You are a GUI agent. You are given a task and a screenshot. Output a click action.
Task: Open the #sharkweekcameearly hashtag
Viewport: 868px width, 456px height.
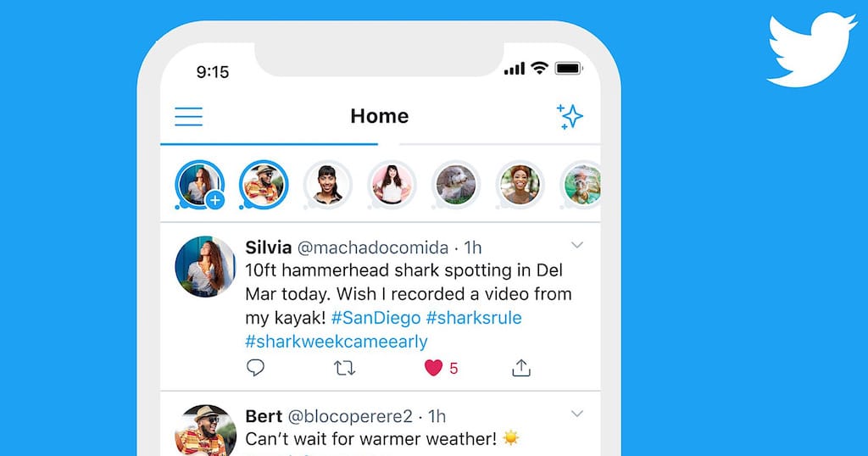[337, 342]
